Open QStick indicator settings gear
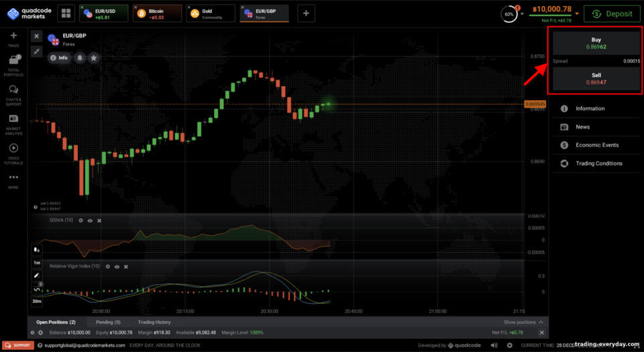Screen dimensions: 644x352 tap(81, 221)
